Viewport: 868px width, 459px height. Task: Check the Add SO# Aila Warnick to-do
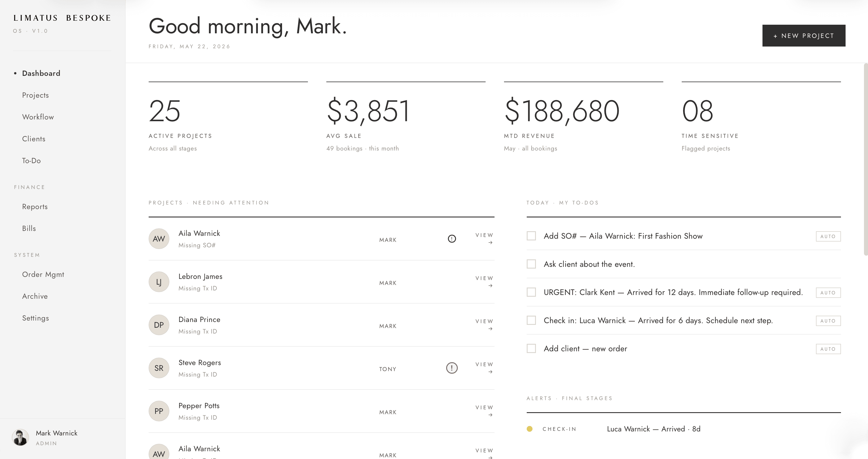tap(531, 236)
